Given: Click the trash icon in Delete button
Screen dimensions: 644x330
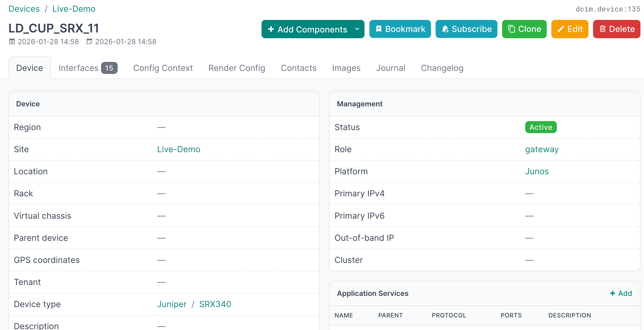Looking at the screenshot, I should click(x=603, y=29).
